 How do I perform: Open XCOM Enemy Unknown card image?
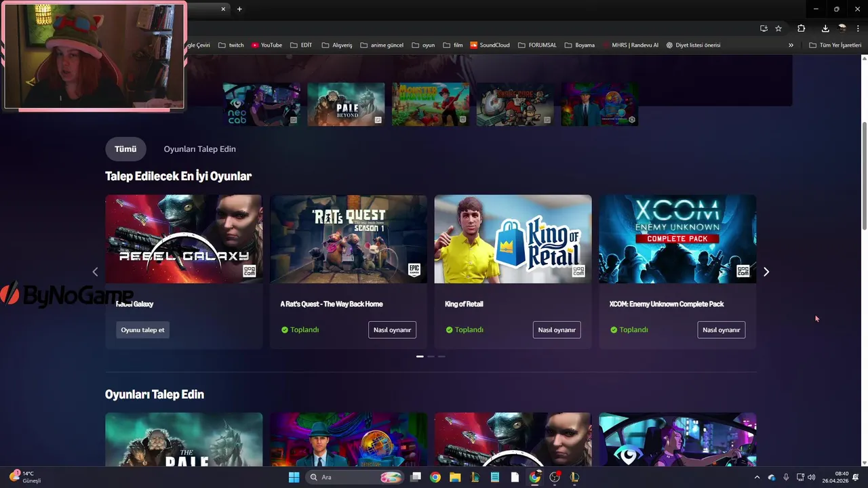pyautogui.click(x=677, y=239)
